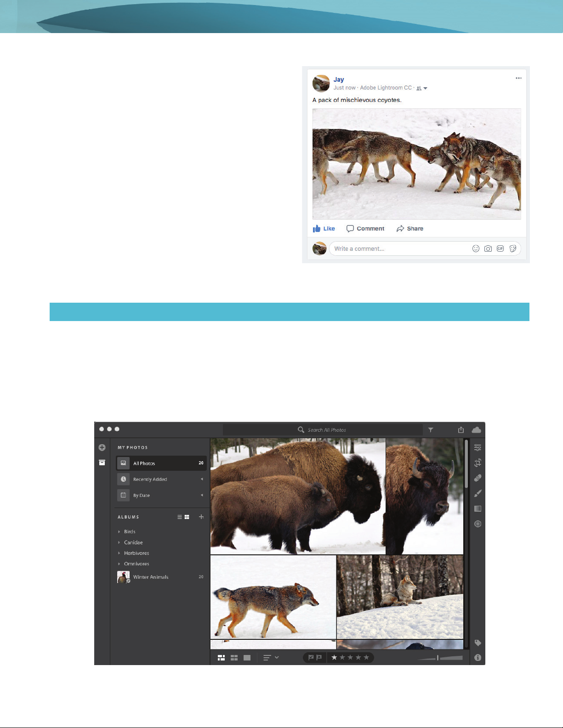Screen dimensions: 563x728
Task: Open Jay's profile name link
Action: coord(339,79)
